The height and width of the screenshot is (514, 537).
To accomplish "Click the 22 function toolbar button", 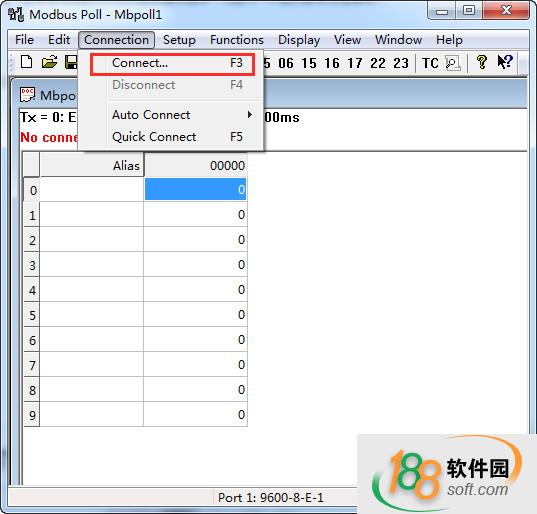I will pyautogui.click(x=377, y=63).
